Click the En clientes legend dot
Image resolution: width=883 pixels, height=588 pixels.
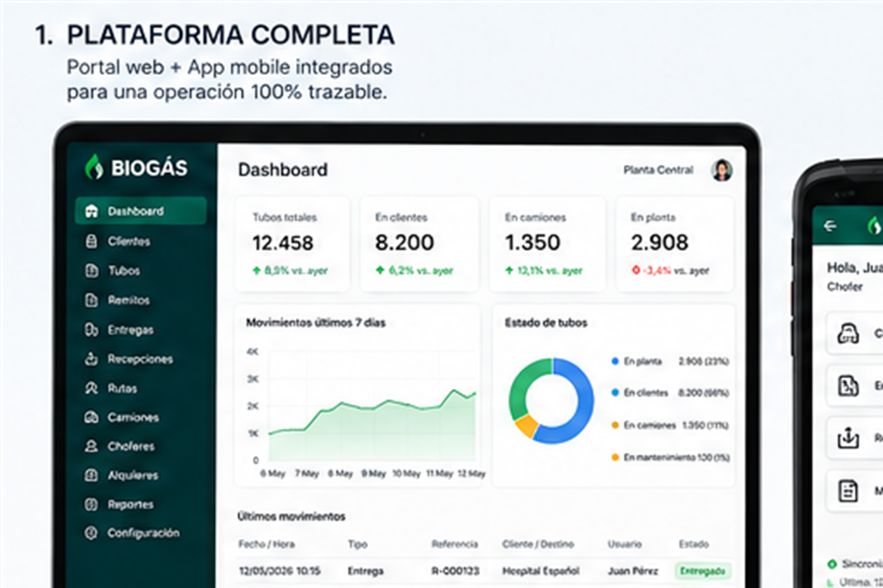coord(615,393)
